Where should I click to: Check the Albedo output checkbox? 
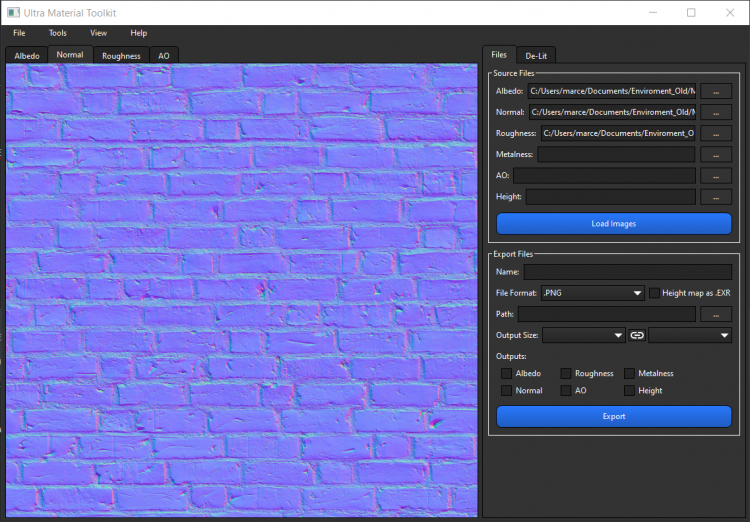coord(506,373)
